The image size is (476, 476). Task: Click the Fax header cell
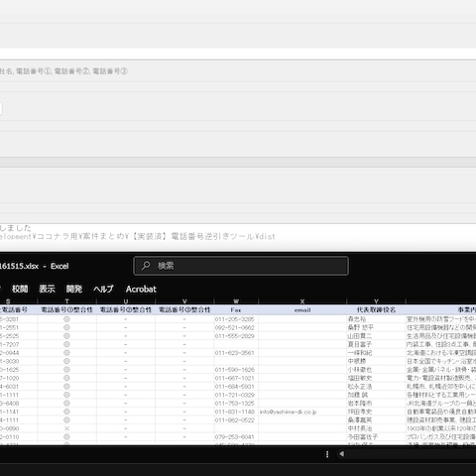coord(236,309)
